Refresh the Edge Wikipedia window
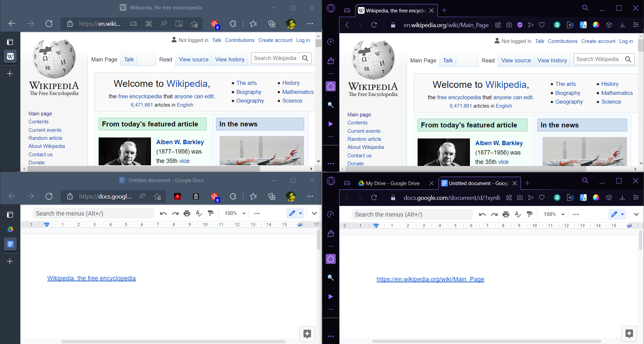 point(49,23)
